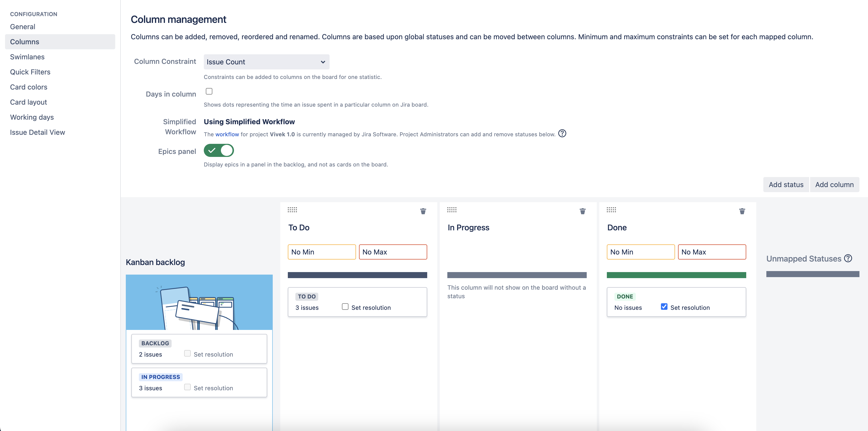Follow the workflow hyperlink
Viewport: 868px width, 431px height.
(x=227, y=134)
